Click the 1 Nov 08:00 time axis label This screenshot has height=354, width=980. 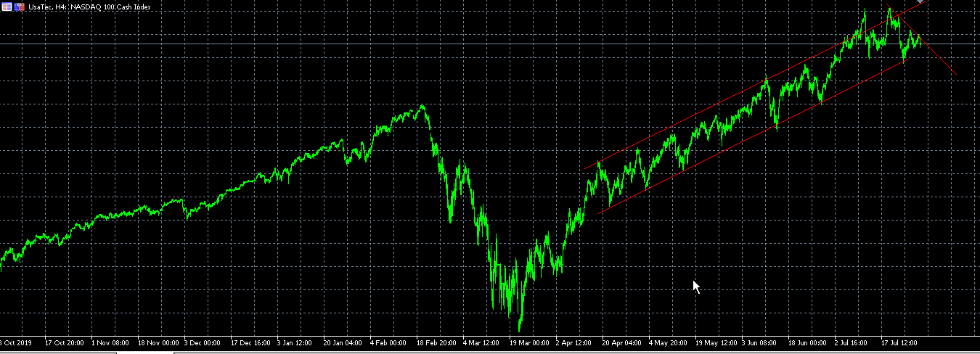(110, 342)
